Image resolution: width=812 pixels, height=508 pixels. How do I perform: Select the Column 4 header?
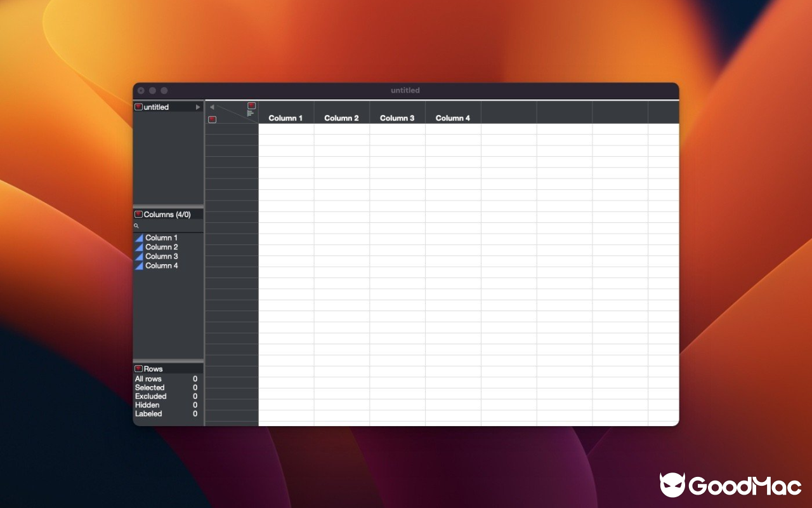(452, 118)
